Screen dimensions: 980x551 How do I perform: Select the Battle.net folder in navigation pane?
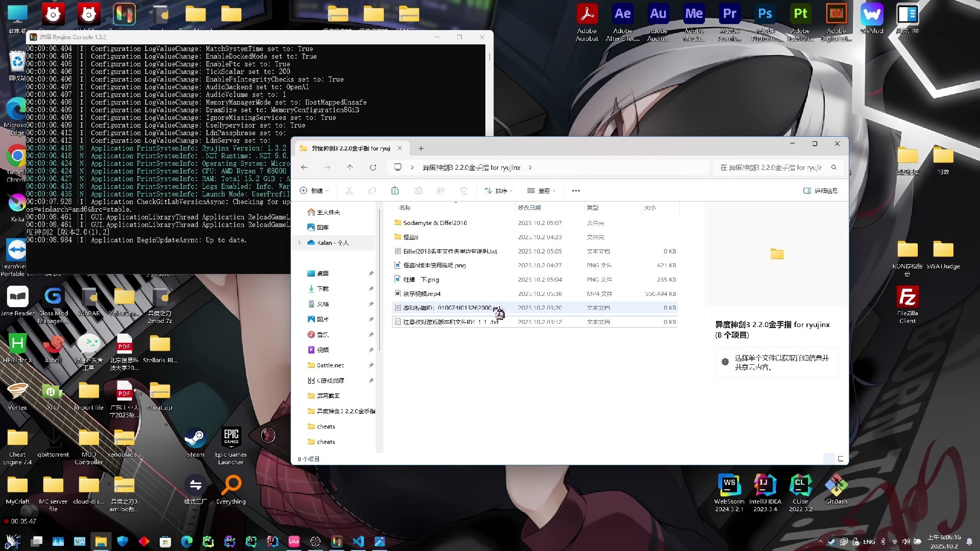click(x=330, y=365)
